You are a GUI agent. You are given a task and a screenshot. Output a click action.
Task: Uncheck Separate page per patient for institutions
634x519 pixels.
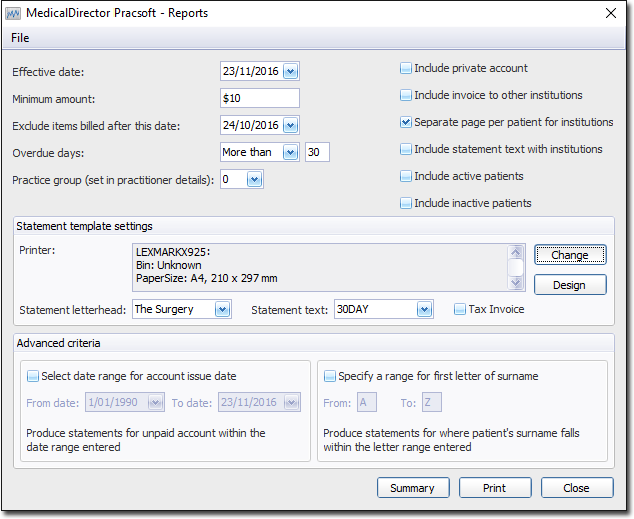[406, 123]
